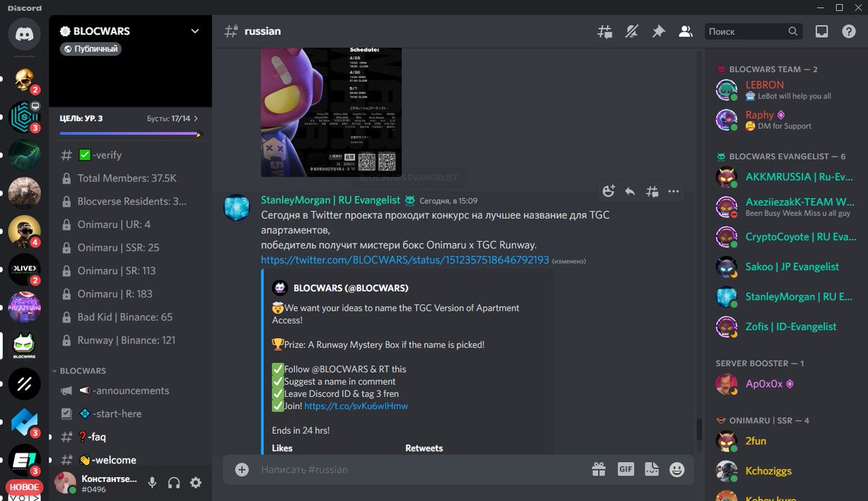Open the t.co/svKu6wIHmw link

[356, 406]
